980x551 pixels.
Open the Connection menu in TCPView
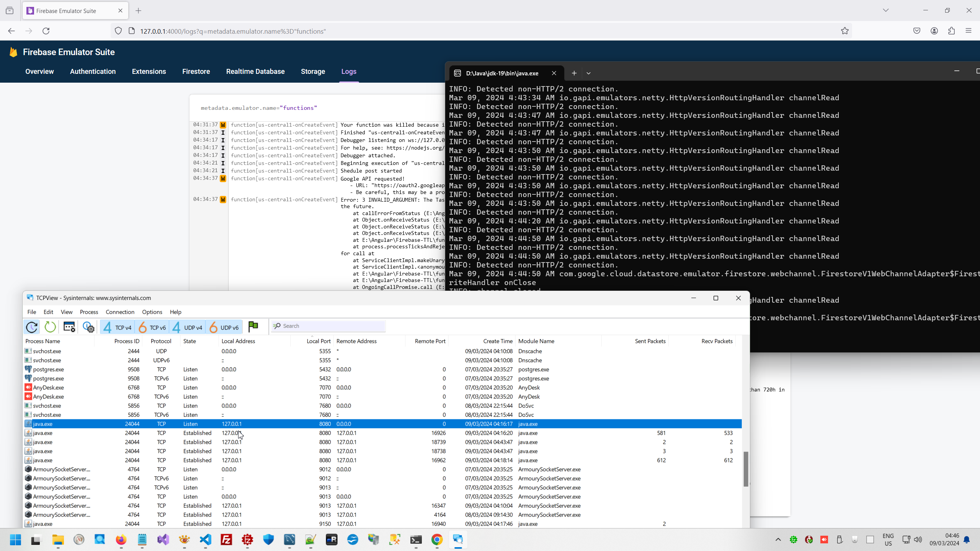120,312
